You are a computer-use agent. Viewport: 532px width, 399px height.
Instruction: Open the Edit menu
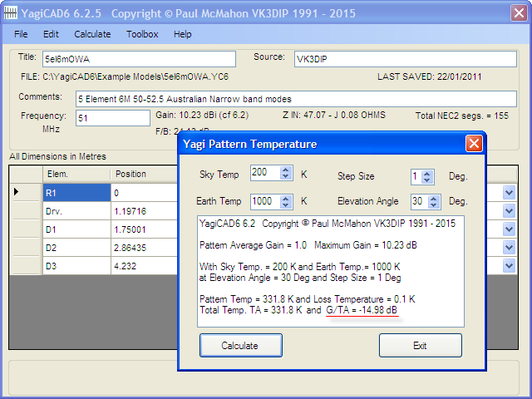point(51,34)
